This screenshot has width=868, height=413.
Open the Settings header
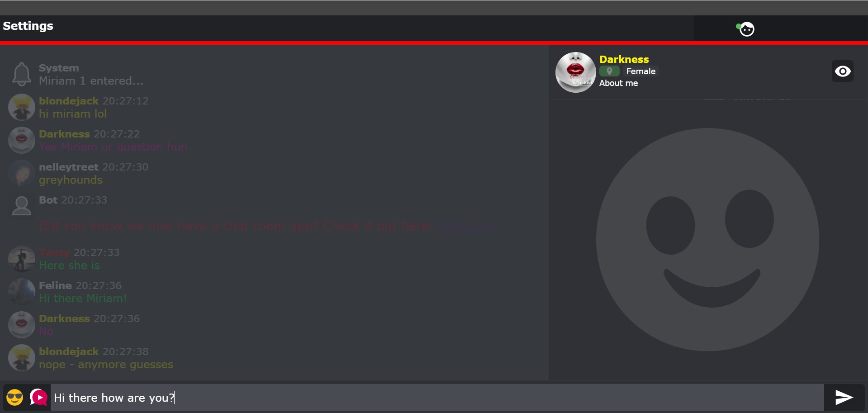28,26
